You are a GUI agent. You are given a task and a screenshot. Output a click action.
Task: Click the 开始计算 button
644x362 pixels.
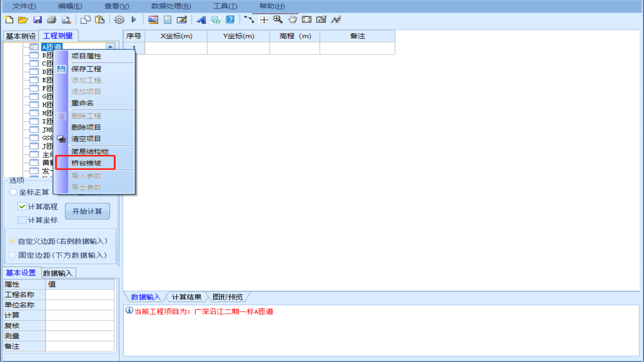click(88, 211)
